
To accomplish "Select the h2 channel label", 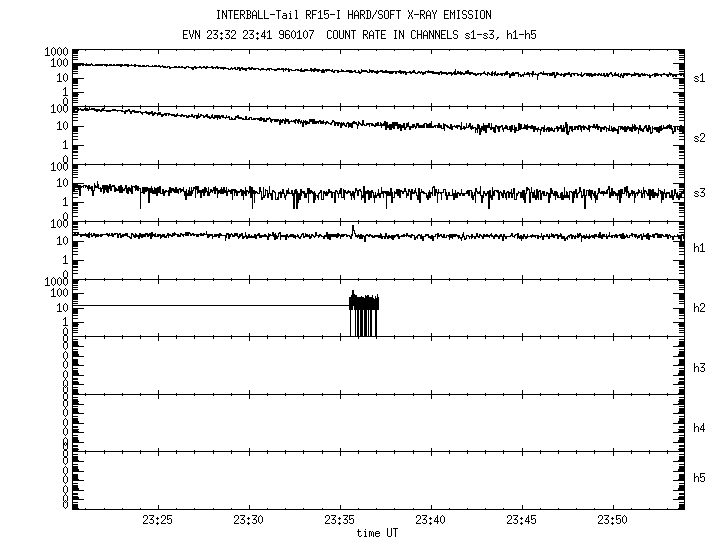I will click(699, 307).
